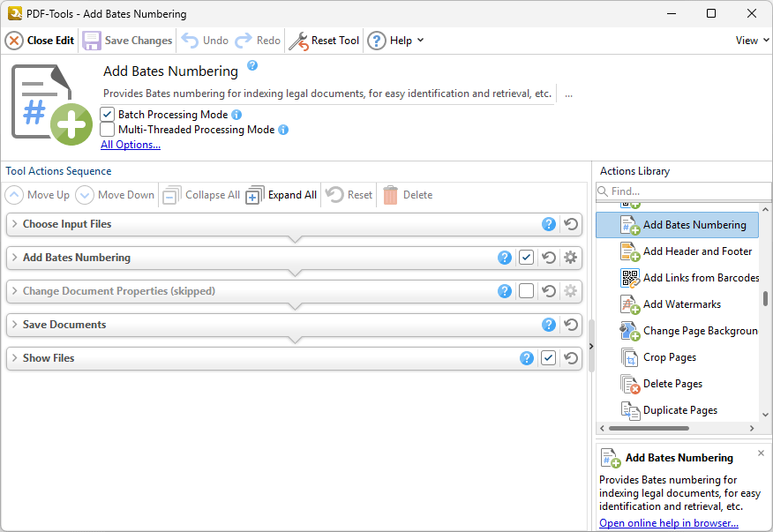The image size is (773, 532).
Task: Enable Multi-Threaded Processing Mode
Action: click(108, 130)
